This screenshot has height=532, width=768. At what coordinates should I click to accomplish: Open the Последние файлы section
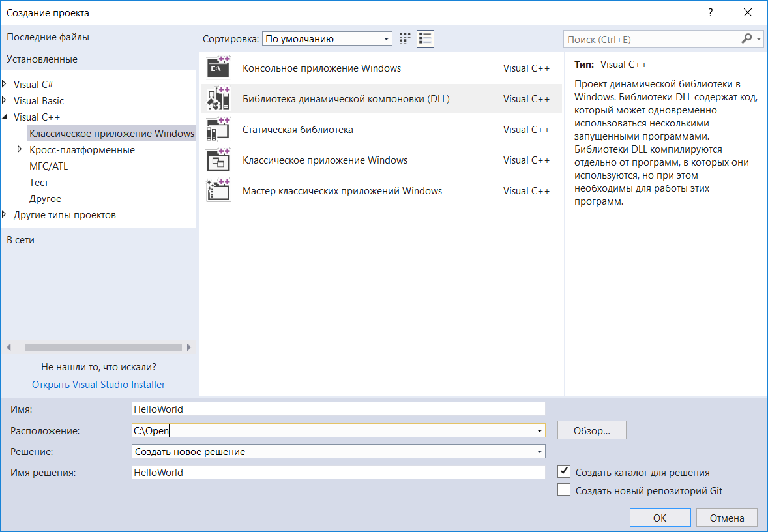tap(48, 37)
